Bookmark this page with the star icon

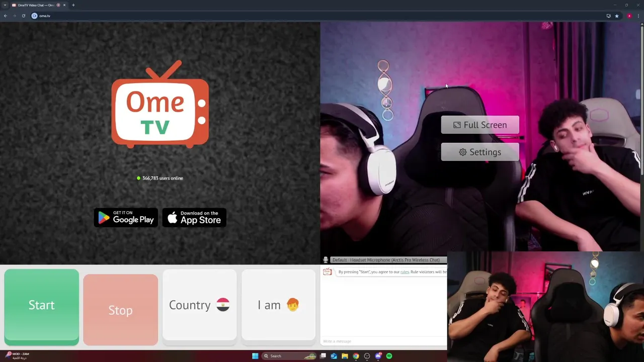coord(617,16)
